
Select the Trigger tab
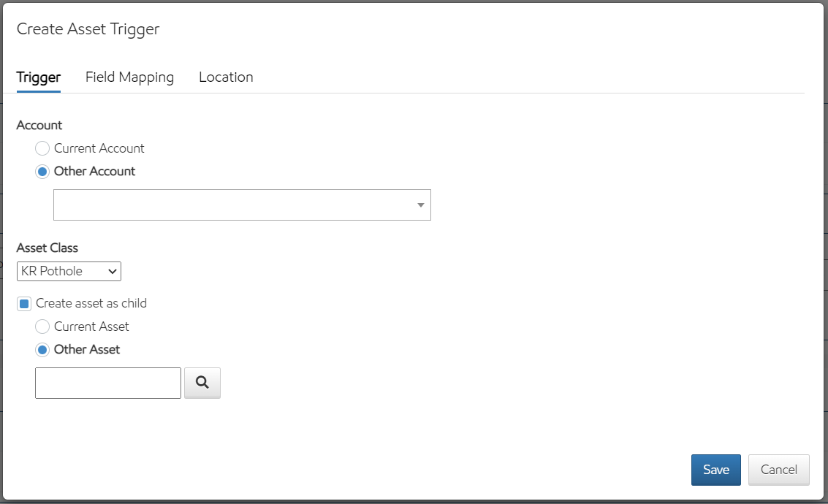[38, 77]
